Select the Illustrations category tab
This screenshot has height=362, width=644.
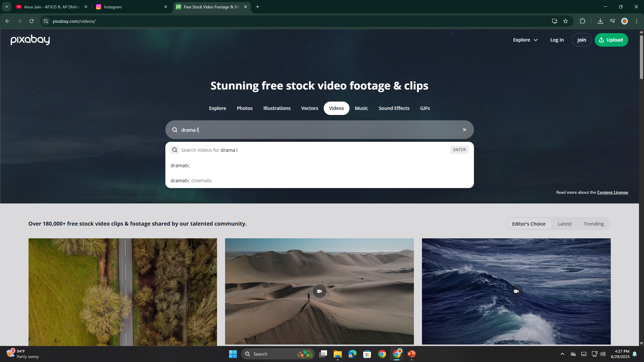pos(277,108)
